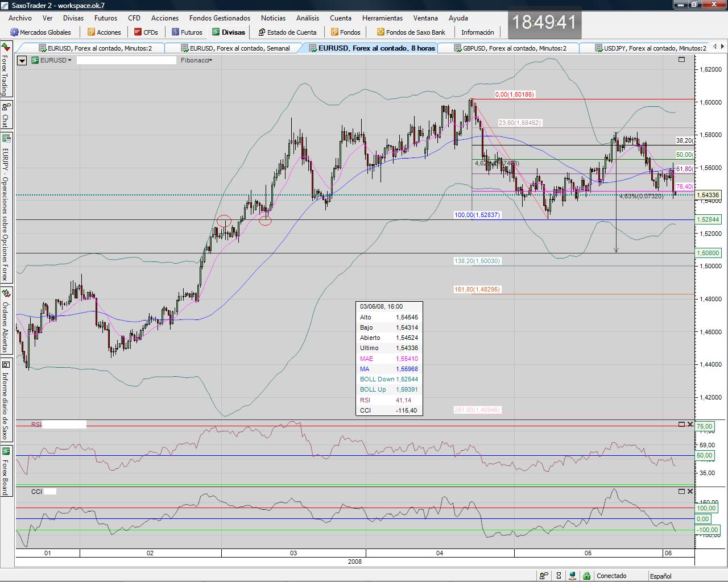Open the Fibonacci tool dropdown
Screen dimensions: 728x582
coord(196,60)
